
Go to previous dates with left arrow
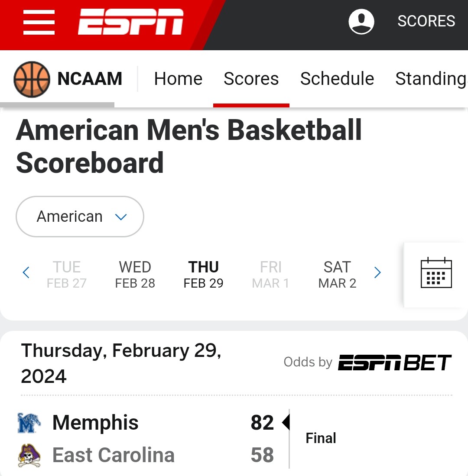click(26, 272)
